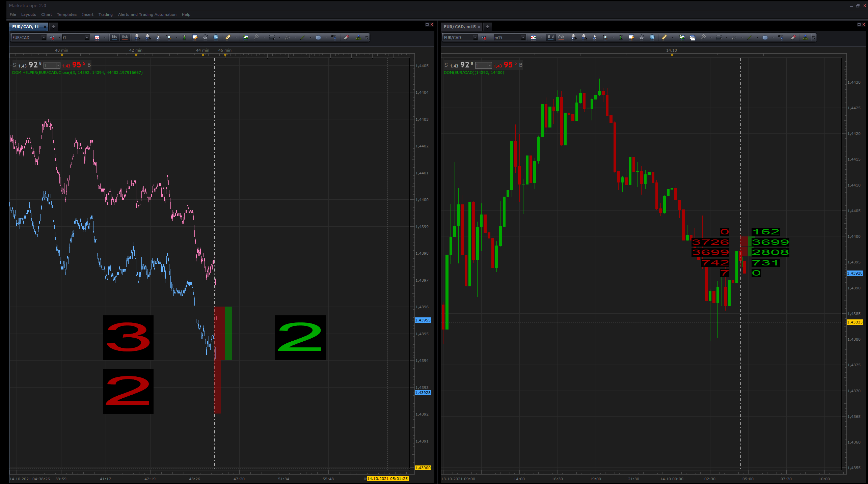868x484 pixels.
Task: Open chart type arrow in t1 toolbar
Action: (x=105, y=37)
